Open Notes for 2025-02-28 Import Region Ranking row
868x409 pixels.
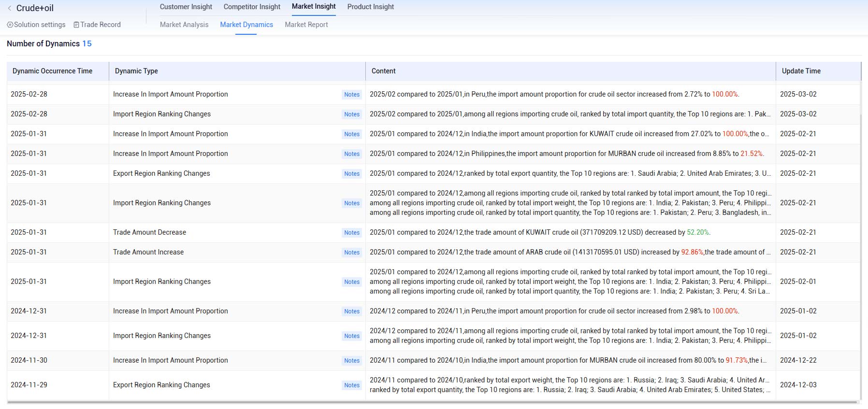coord(352,114)
